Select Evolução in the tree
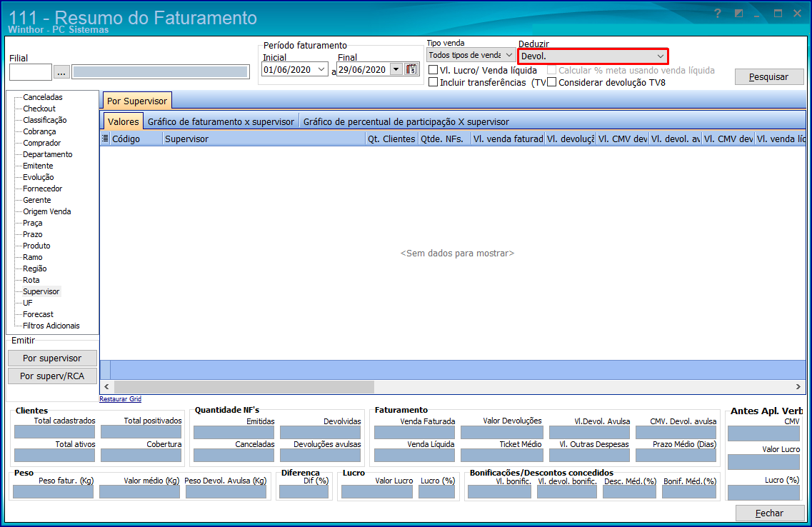Screen dimensions: 812x527 point(39,177)
